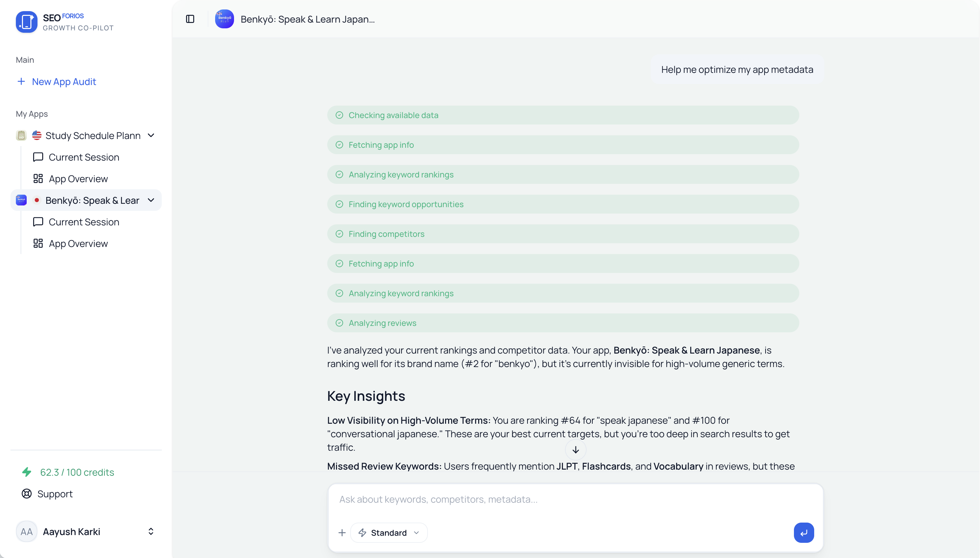Select App Overview under Study Schedule Planner
The height and width of the screenshot is (558, 980).
click(x=78, y=178)
